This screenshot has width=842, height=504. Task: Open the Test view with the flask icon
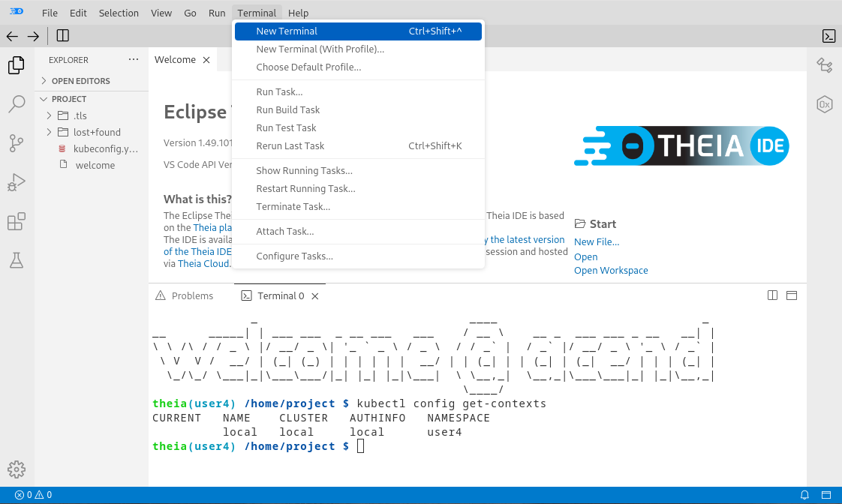coord(17,259)
